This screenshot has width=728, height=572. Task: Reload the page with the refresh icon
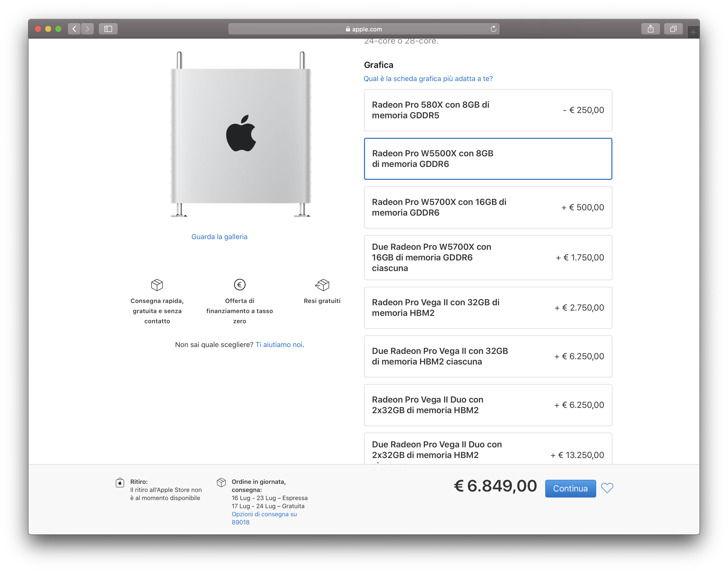493,29
